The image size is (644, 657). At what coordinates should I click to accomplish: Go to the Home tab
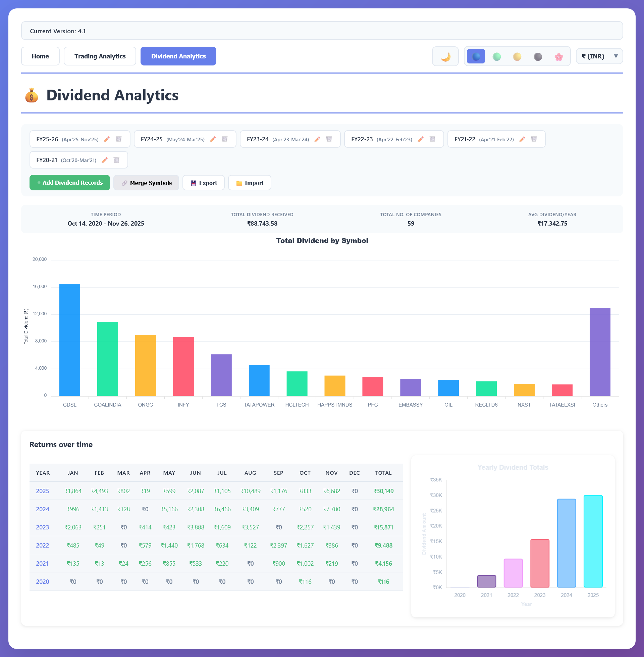pos(40,56)
